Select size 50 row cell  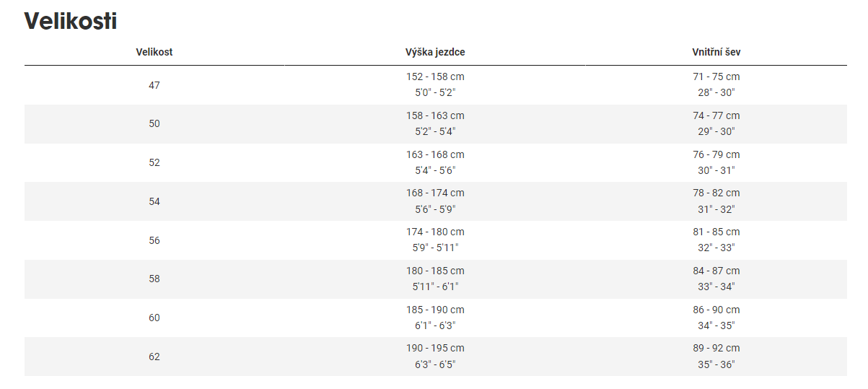click(x=154, y=123)
